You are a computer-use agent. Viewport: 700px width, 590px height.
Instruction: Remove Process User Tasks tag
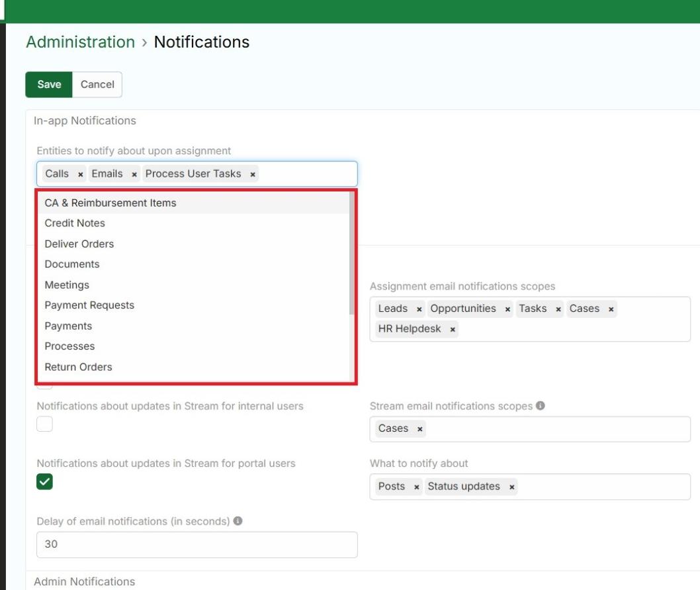coord(253,174)
